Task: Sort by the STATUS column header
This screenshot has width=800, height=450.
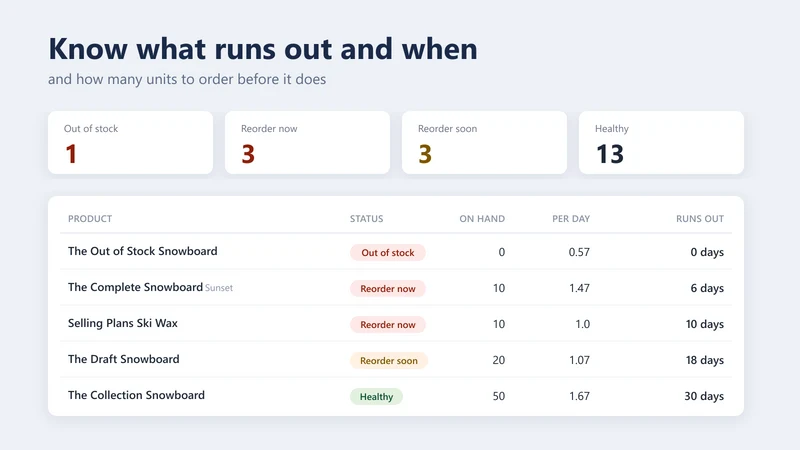Action: pos(366,219)
